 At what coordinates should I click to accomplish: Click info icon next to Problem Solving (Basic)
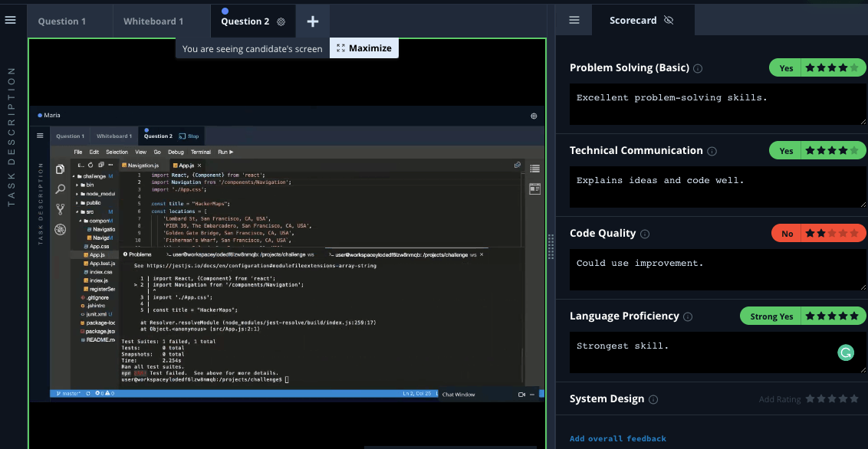pyautogui.click(x=698, y=68)
